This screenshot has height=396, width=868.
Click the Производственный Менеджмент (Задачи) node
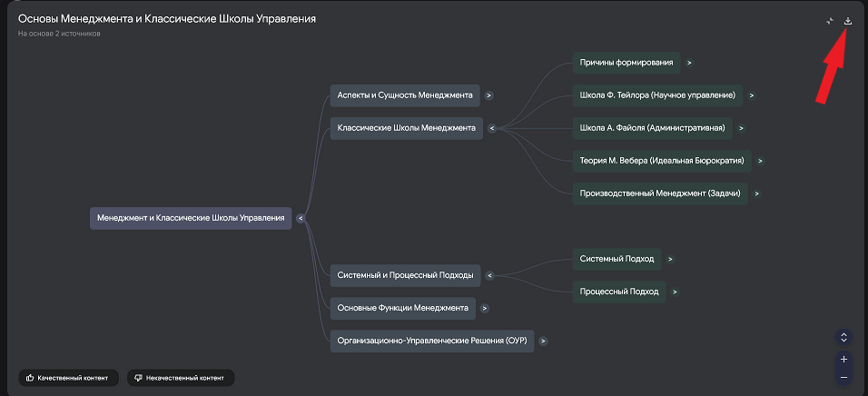pyautogui.click(x=659, y=193)
